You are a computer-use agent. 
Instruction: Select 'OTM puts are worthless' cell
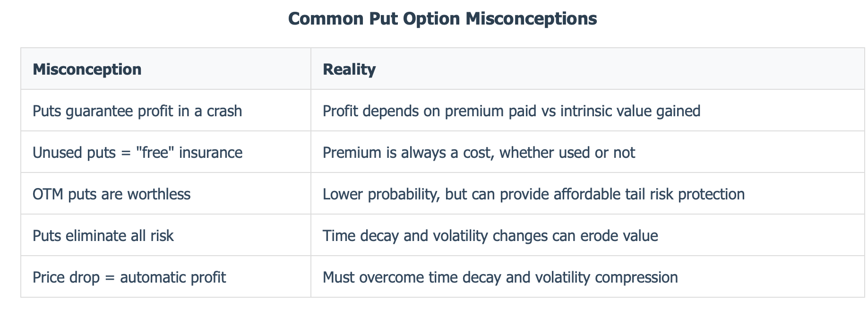[x=166, y=194]
